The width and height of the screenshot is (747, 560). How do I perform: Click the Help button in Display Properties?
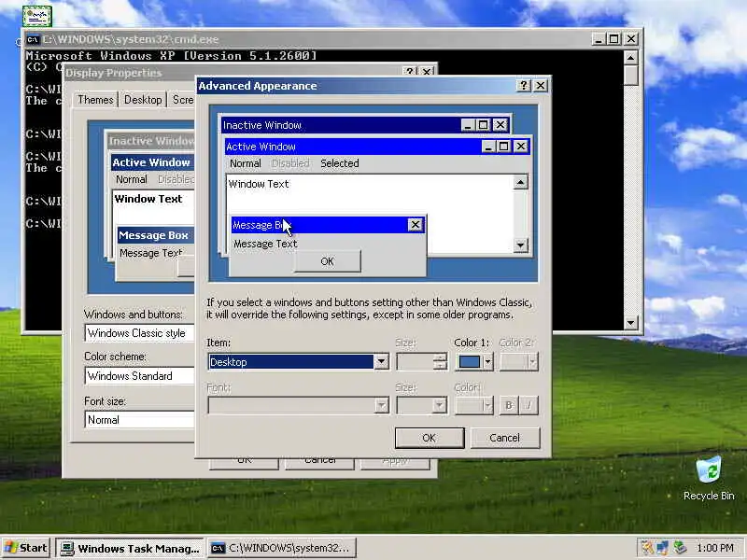(410, 72)
